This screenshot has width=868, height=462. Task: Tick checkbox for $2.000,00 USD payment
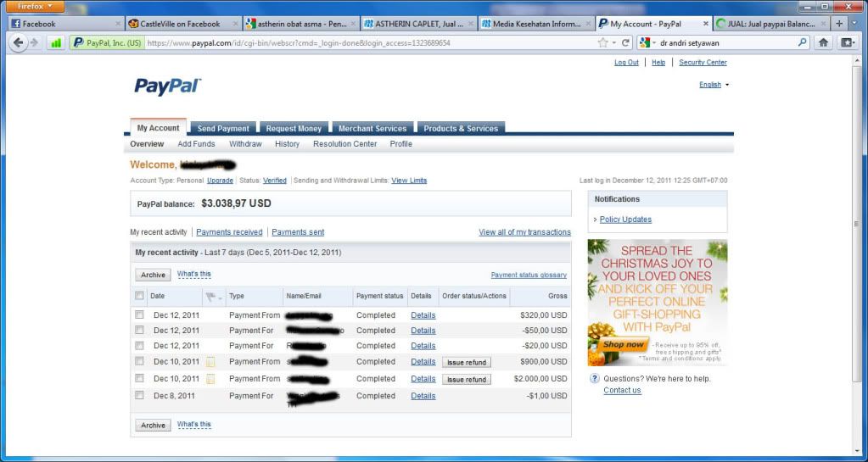(x=139, y=378)
